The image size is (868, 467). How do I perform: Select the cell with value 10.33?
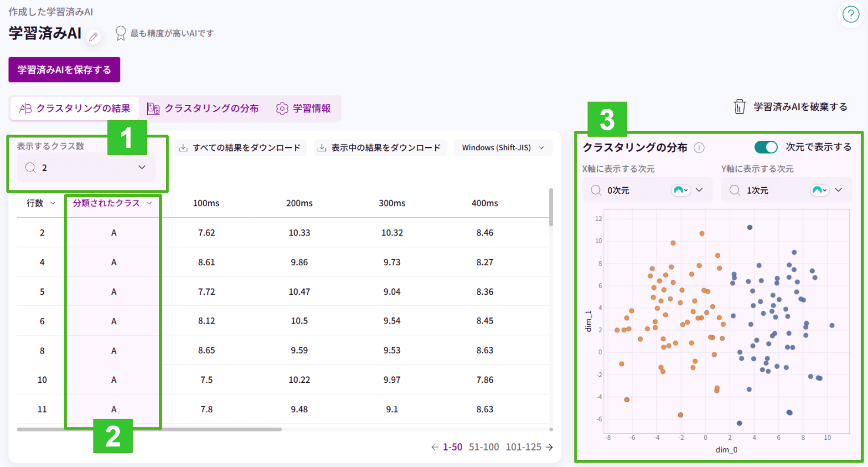(x=299, y=233)
